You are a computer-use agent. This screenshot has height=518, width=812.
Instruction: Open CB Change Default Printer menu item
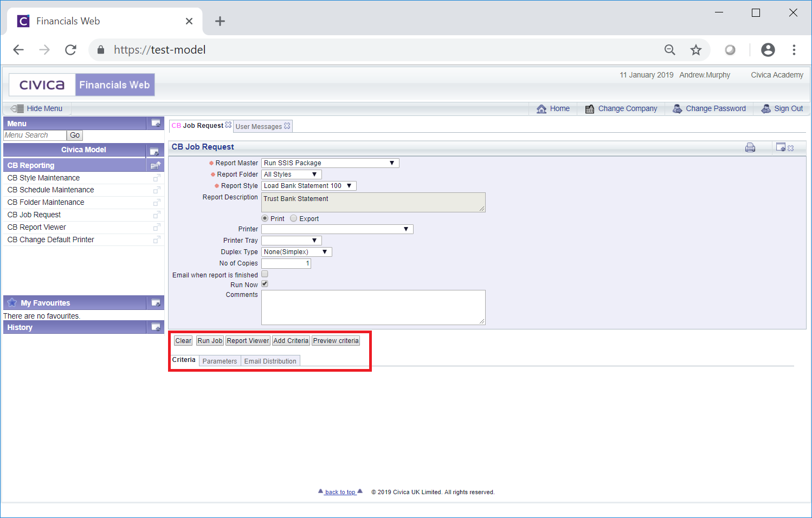tap(50, 239)
